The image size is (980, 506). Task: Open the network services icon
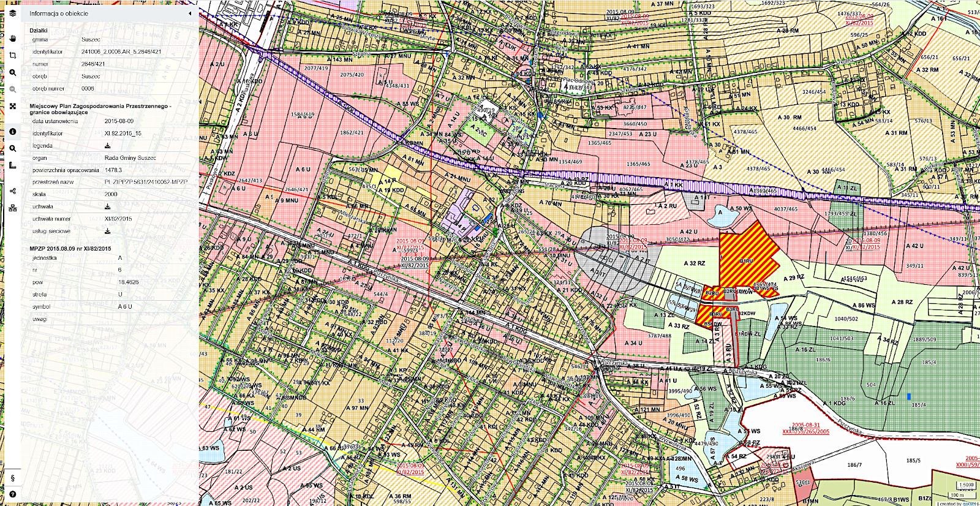coord(12,208)
